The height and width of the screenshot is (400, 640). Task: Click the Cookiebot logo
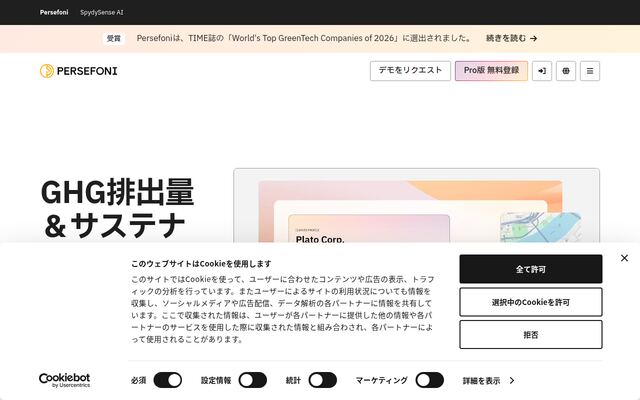[64, 380]
